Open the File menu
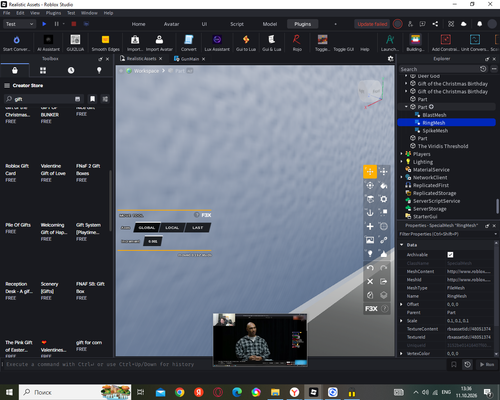Image resolution: width=500 pixels, height=400 pixels. click(x=6, y=13)
